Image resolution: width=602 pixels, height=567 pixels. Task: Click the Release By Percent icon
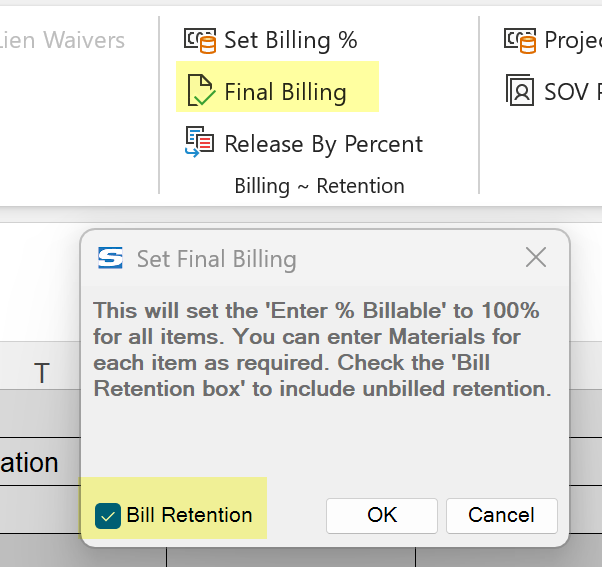coord(199,142)
